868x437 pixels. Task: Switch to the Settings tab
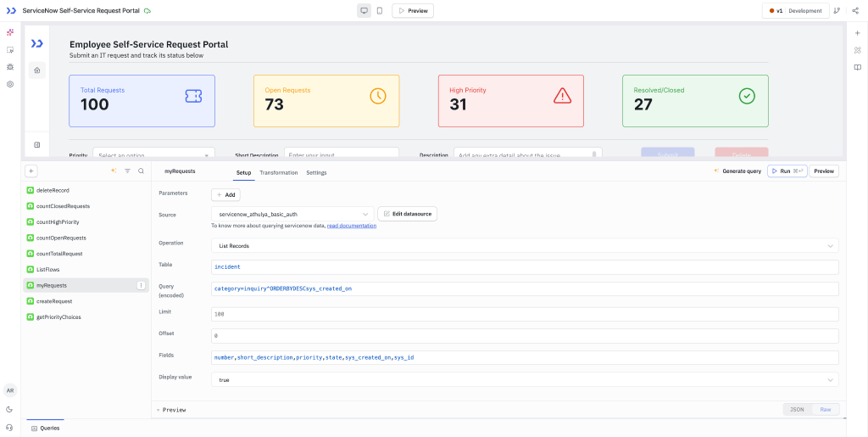[x=317, y=173]
